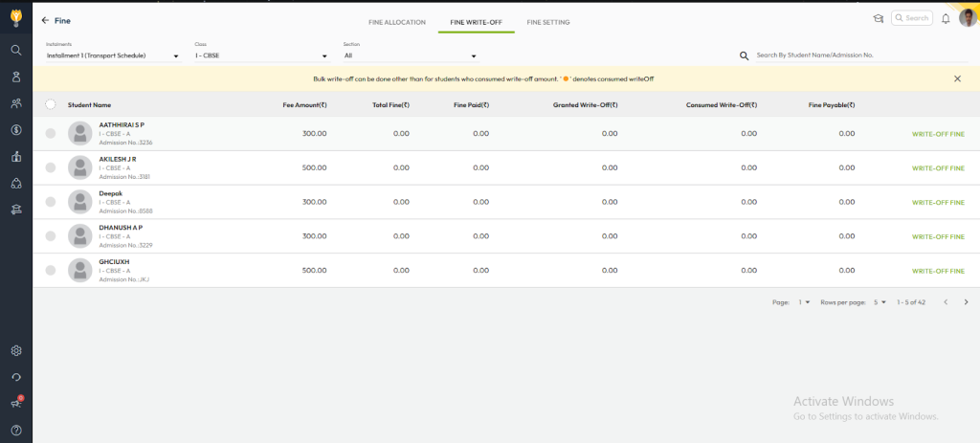
Task: Open the settings gear in sidebar
Action: [x=16, y=351]
